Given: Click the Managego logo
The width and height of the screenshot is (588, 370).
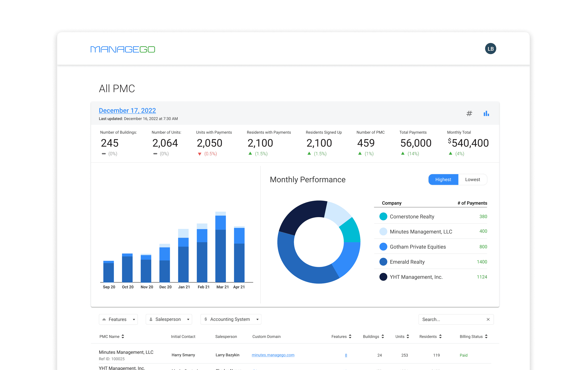Looking at the screenshot, I should click(x=123, y=49).
